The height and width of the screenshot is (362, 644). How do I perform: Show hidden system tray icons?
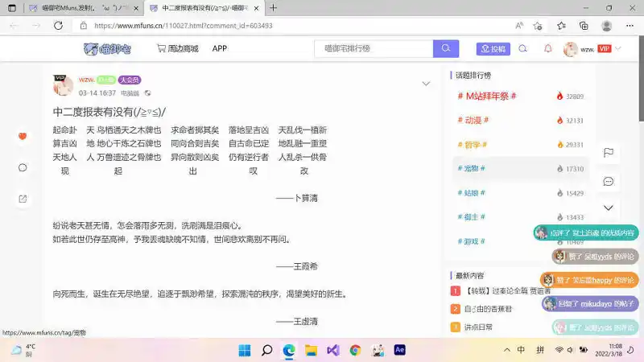click(507, 350)
